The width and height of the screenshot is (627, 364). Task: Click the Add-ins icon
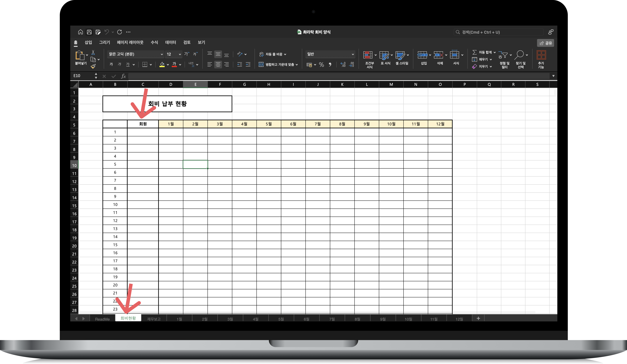coord(541,55)
